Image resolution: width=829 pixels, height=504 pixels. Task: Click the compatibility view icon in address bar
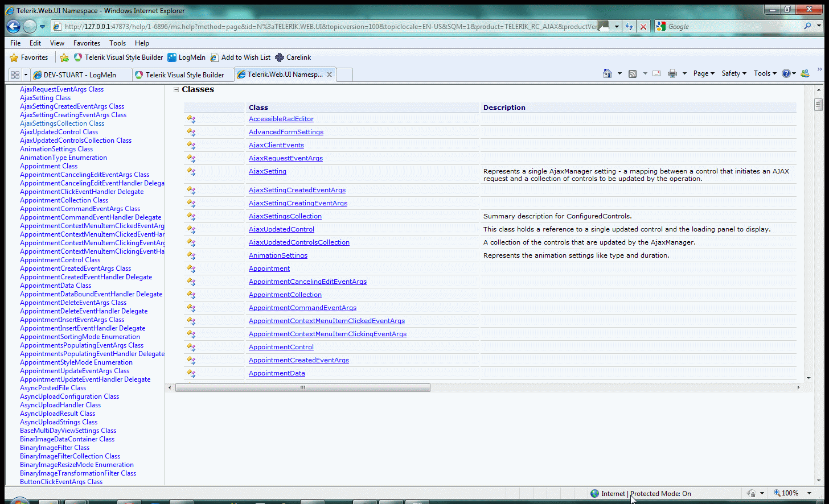[x=604, y=26]
